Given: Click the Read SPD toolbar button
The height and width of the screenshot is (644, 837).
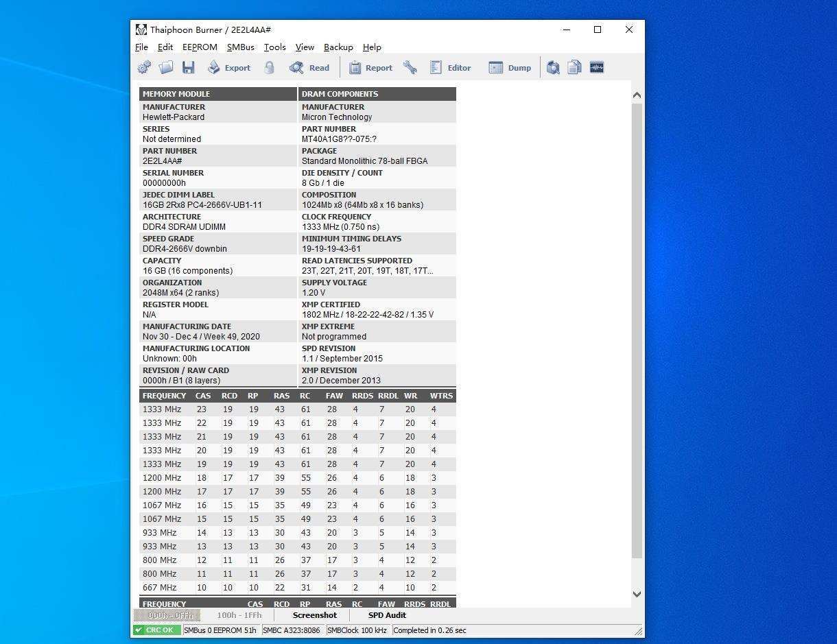Looking at the screenshot, I should point(309,67).
